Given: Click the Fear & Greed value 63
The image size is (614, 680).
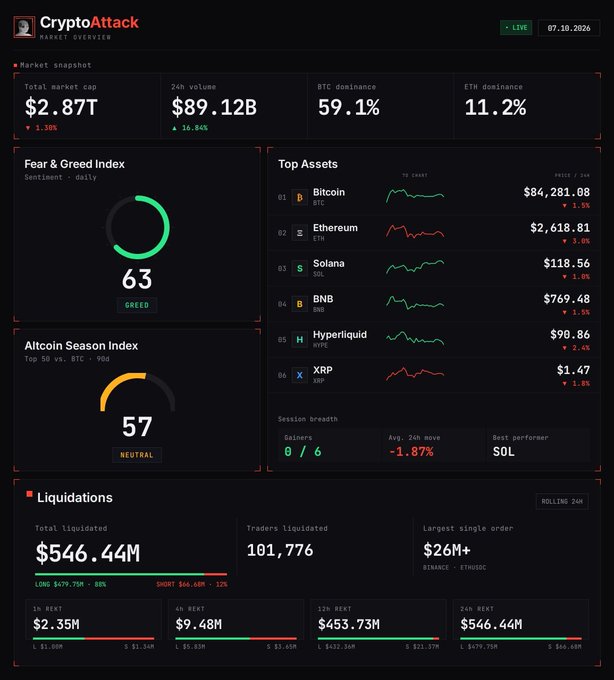Looking at the screenshot, I should (x=137, y=279).
